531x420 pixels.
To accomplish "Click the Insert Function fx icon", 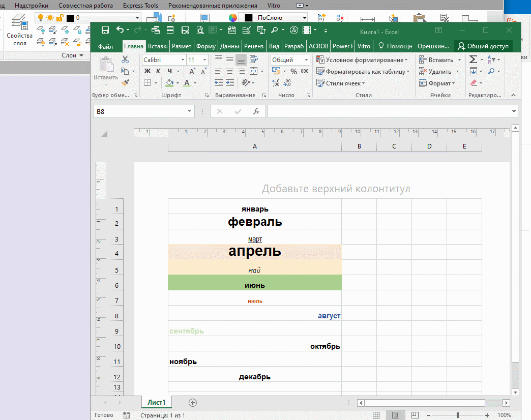I will (x=256, y=111).
